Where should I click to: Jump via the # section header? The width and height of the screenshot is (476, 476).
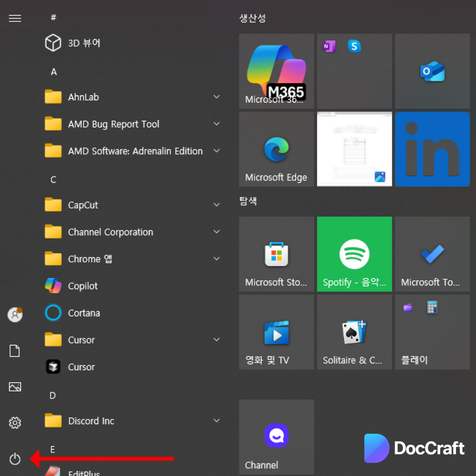pos(53,17)
